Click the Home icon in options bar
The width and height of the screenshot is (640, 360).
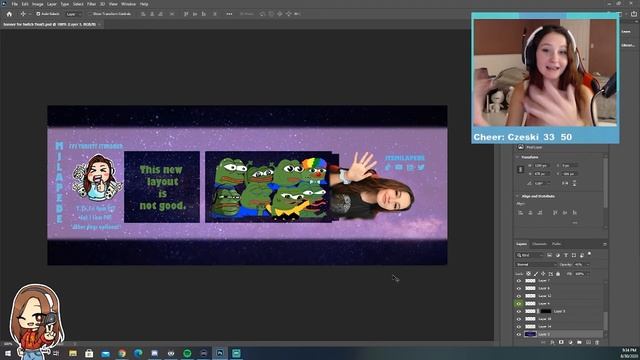(9, 14)
